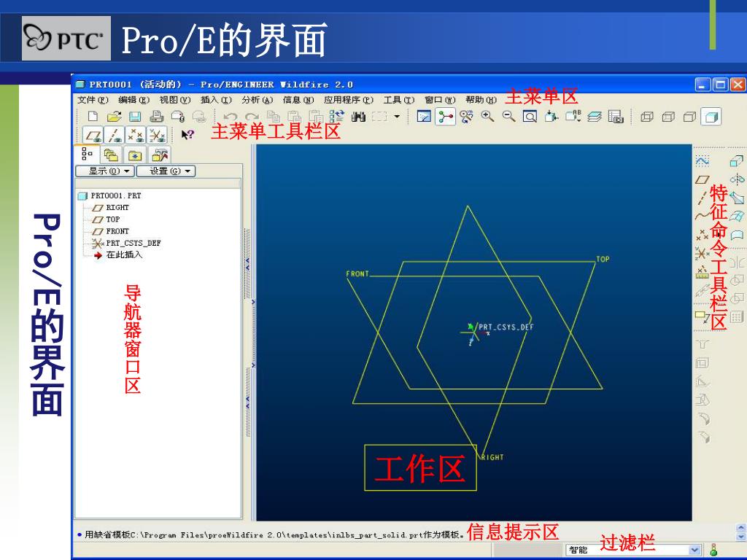
Task: Open the 视图 menu
Action: 175,100
